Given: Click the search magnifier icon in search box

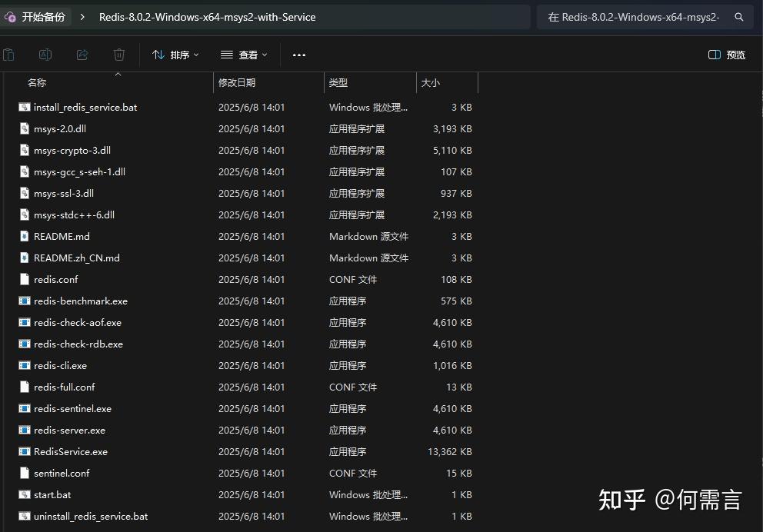Looking at the screenshot, I should (739, 16).
